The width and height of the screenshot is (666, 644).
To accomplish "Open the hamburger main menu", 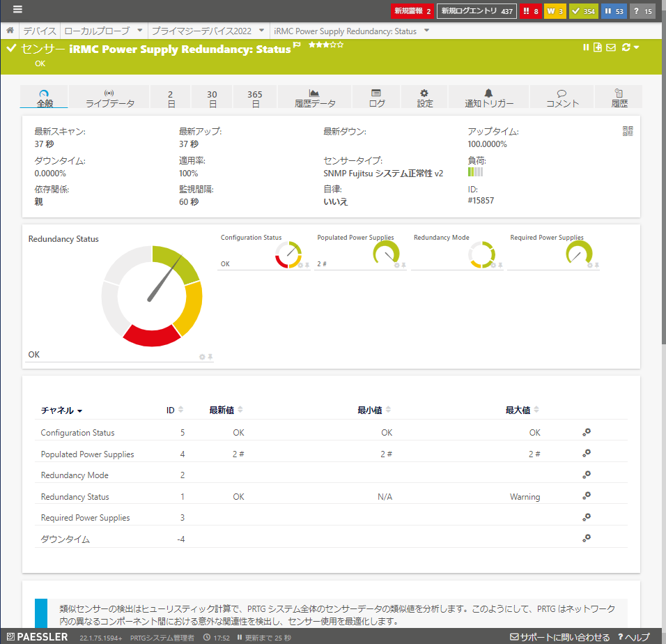I will tap(17, 9).
